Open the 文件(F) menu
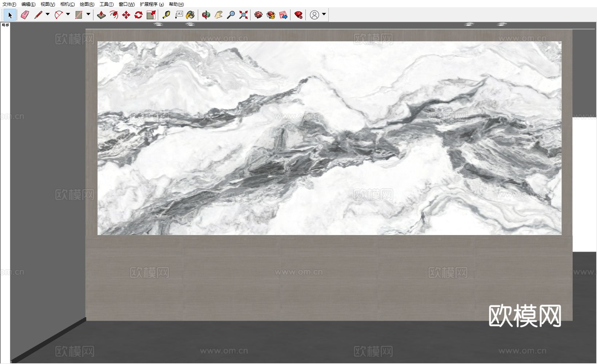This screenshot has width=597, height=364. 9,4
